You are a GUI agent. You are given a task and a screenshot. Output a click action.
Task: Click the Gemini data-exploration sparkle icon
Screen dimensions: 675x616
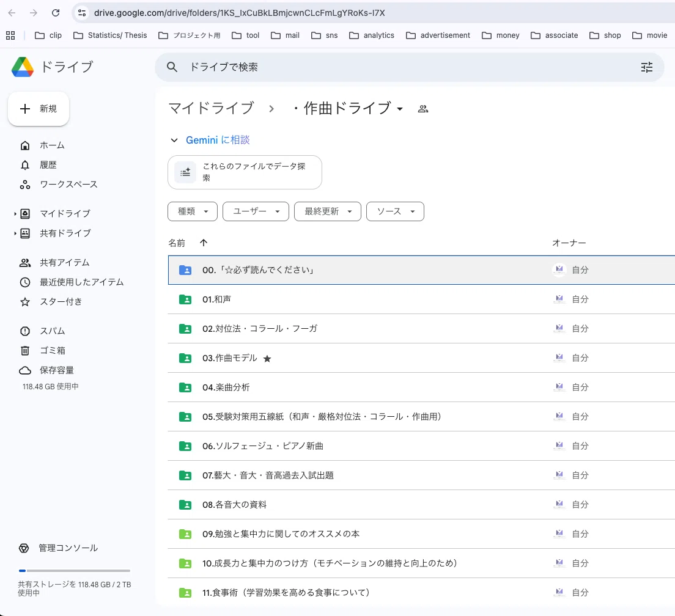pyautogui.click(x=185, y=172)
